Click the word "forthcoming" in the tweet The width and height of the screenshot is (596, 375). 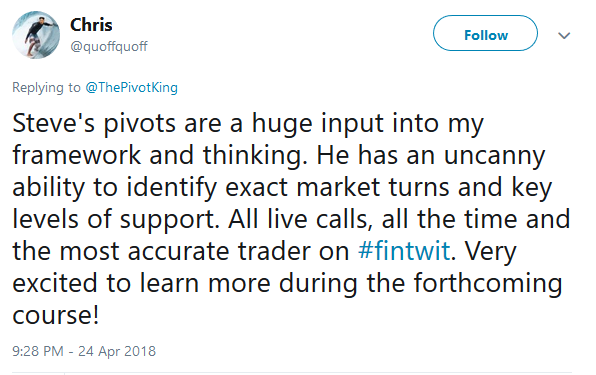[x=488, y=283]
